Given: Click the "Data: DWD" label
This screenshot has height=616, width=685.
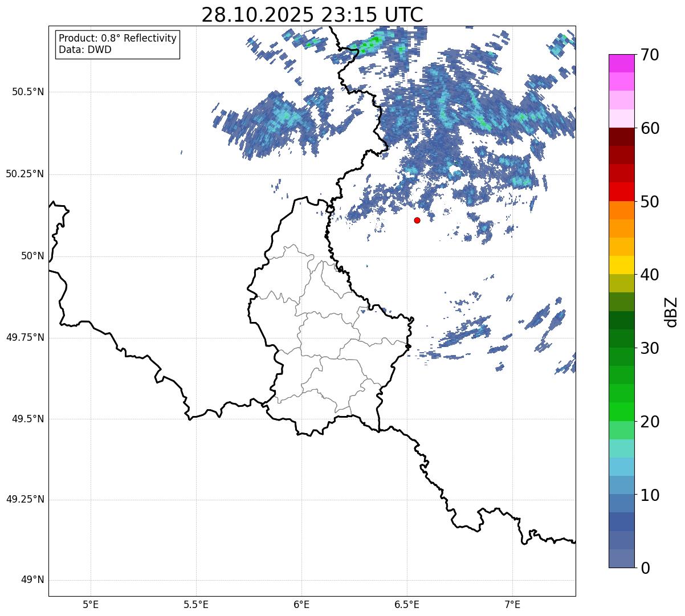Looking at the screenshot, I should [85, 50].
